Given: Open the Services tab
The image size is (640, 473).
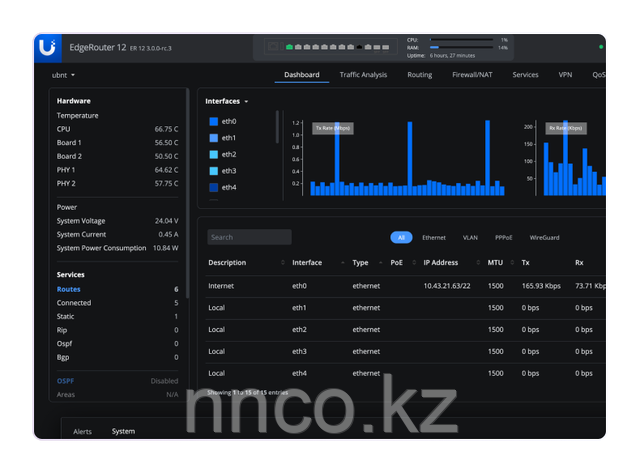Looking at the screenshot, I should 525,75.
